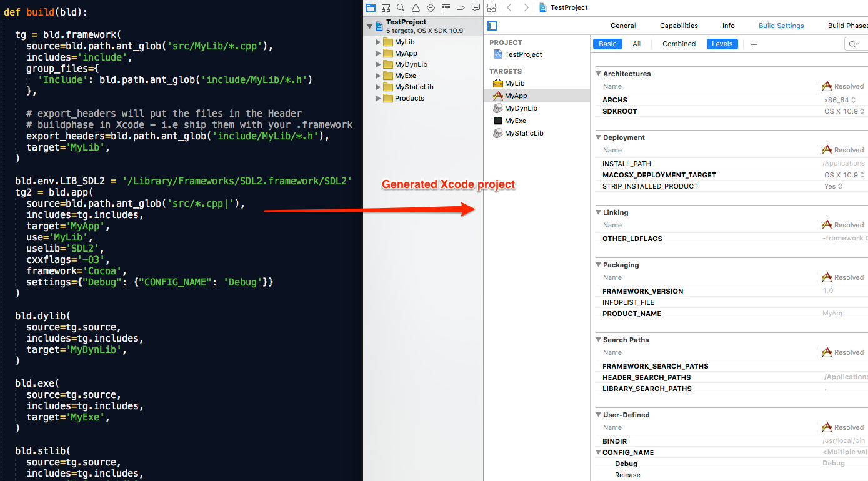Collapse the CONFIG_NAME setting triangle
Viewport: 868px width, 481px height.
coord(598,452)
